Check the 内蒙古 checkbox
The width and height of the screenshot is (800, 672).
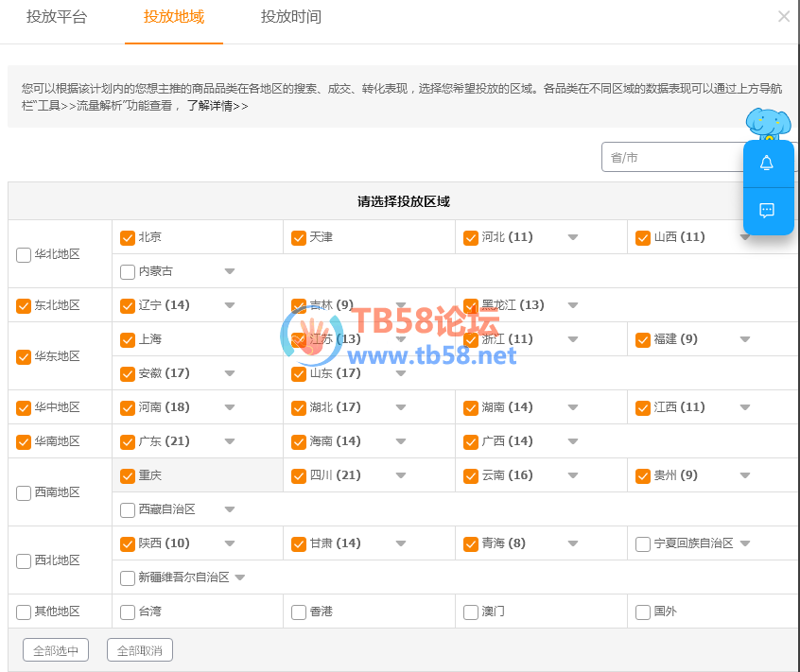(128, 271)
